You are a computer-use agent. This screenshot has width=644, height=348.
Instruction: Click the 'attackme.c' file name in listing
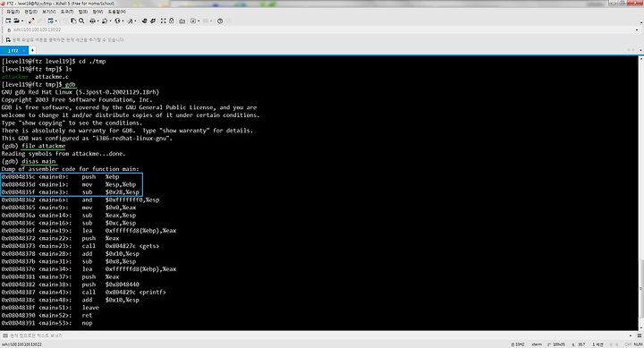[52, 76]
